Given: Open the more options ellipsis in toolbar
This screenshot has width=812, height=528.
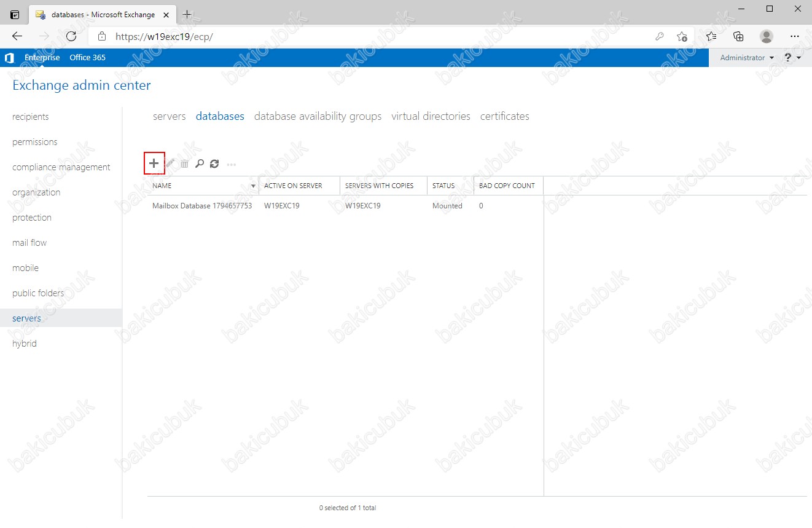Looking at the screenshot, I should (x=232, y=164).
